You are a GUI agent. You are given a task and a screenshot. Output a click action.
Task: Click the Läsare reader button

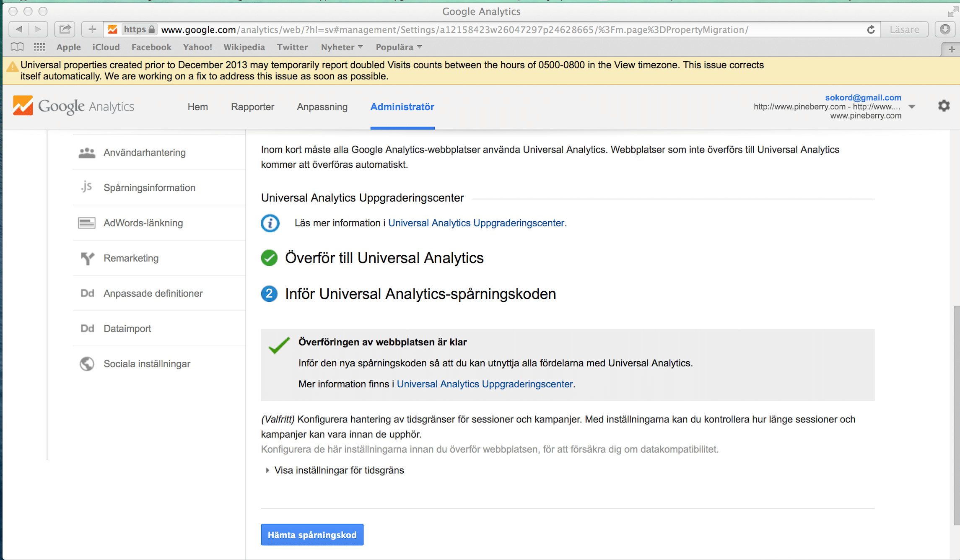coord(904,29)
